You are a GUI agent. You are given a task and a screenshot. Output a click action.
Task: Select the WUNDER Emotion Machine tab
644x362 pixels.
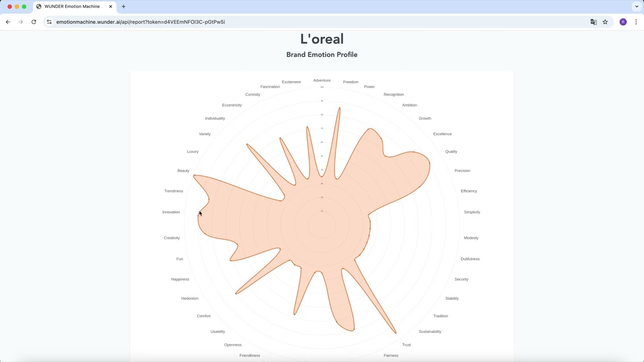[74, 7]
